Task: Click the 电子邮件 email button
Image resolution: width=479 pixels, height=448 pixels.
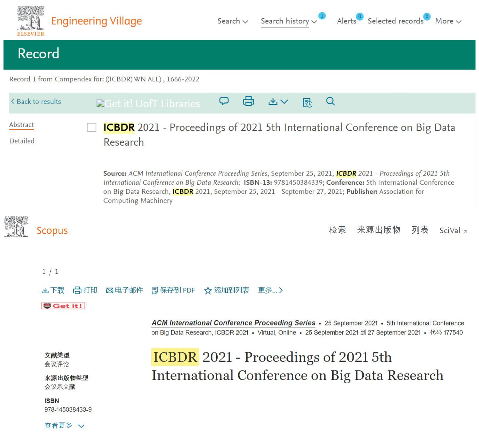Action: (125, 291)
